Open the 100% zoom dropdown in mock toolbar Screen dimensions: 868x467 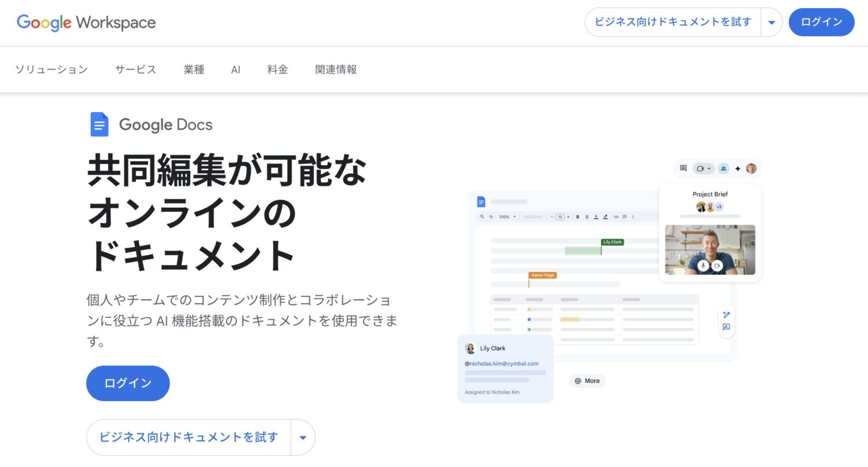coord(507,216)
